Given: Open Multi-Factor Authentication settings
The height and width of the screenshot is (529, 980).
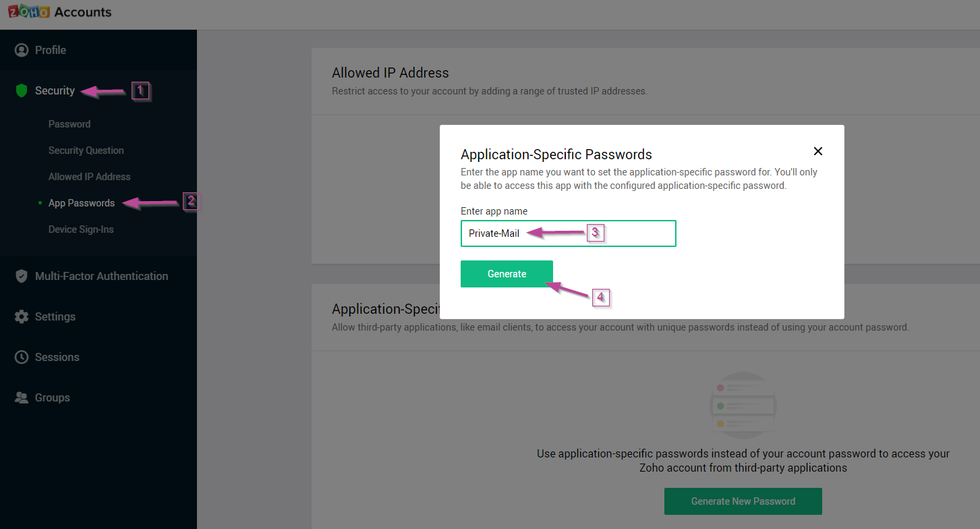Looking at the screenshot, I should (101, 276).
